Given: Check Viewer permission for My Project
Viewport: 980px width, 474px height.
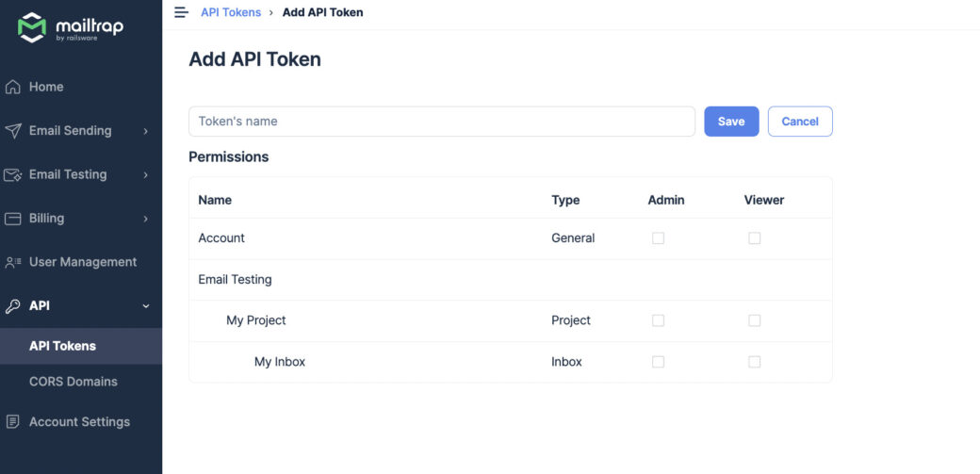Looking at the screenshot, I should [755, 320].
